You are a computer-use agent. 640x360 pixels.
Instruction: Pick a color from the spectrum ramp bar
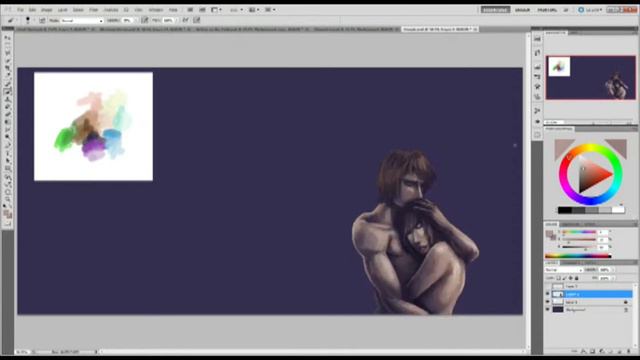pos(578,256)
